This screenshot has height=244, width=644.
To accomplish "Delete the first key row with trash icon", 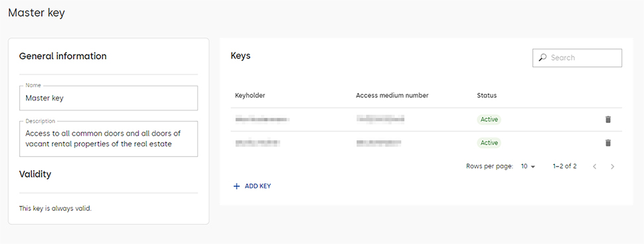I will pos(608,119).
